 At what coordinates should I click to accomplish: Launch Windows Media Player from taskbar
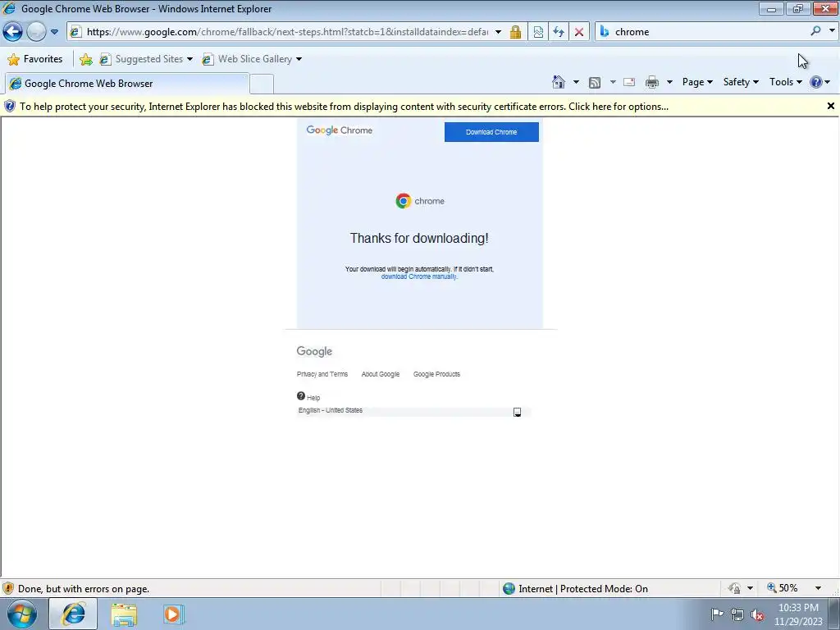pyautogui.click(x=172, y=614)
